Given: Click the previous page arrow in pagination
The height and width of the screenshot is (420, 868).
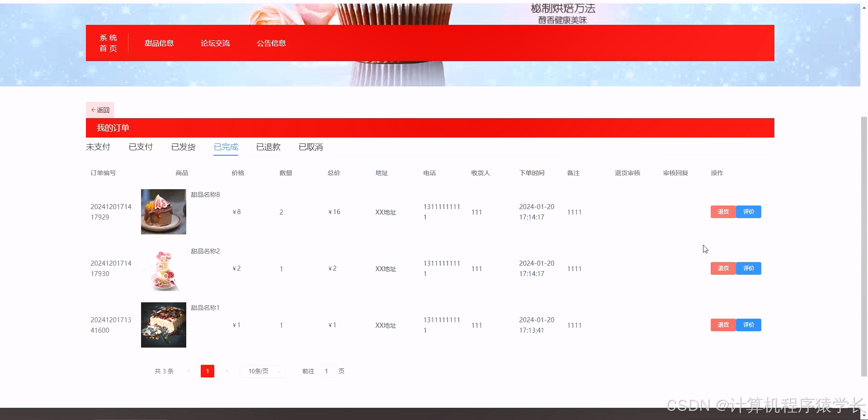Looking at the screenshot, I should [189, 371].
